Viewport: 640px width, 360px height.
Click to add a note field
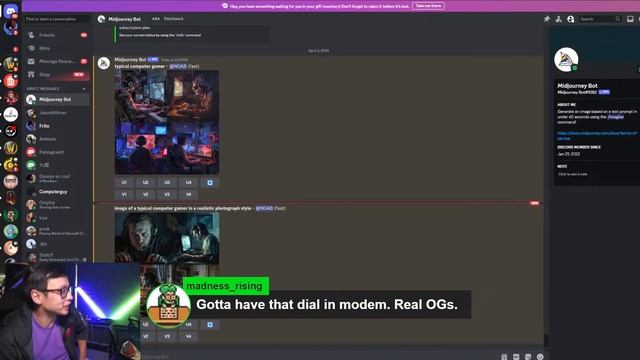point(573,174)
